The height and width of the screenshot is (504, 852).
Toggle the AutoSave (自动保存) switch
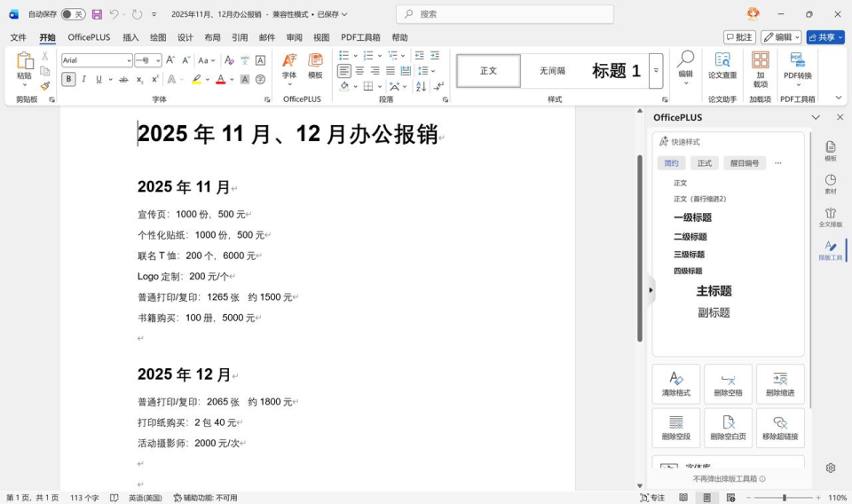(x=73, y=14)
